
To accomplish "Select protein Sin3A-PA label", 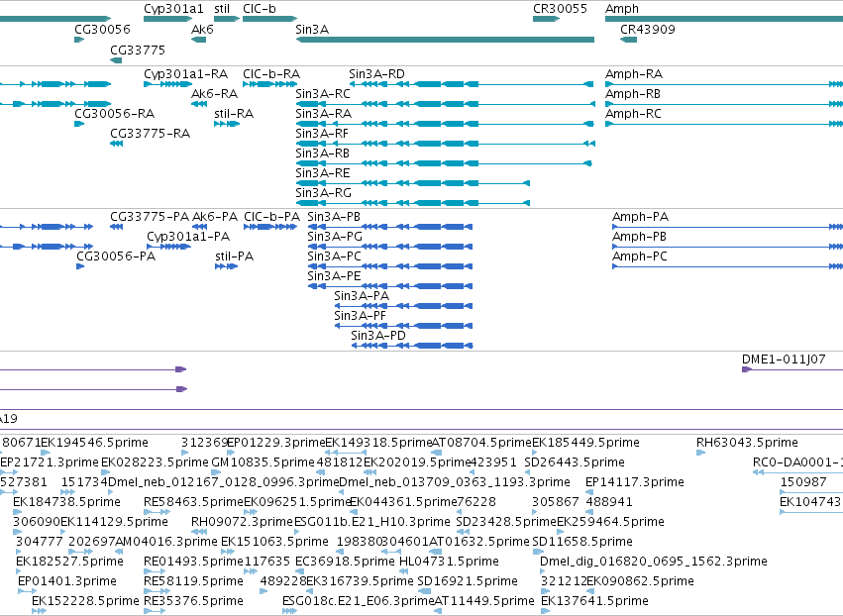I will coord(362,296).
